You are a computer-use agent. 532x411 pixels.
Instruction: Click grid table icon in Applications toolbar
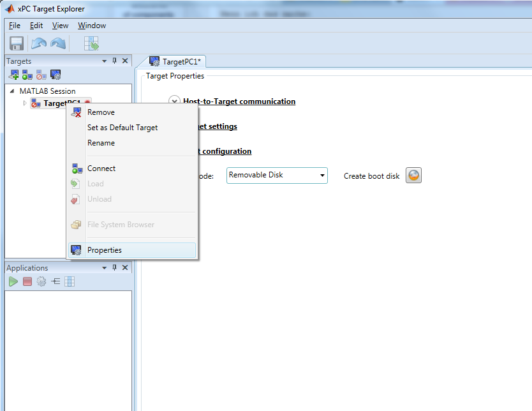coord(70,281)
